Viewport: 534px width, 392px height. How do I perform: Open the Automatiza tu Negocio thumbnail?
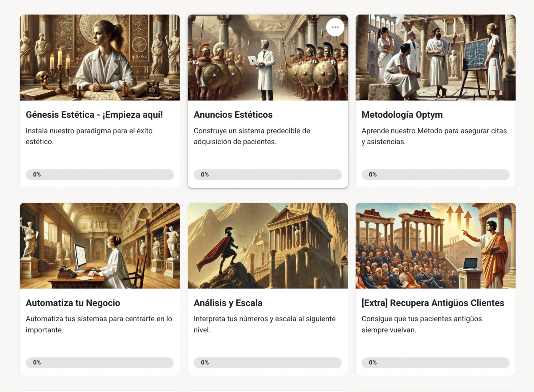tap(100, 245)
